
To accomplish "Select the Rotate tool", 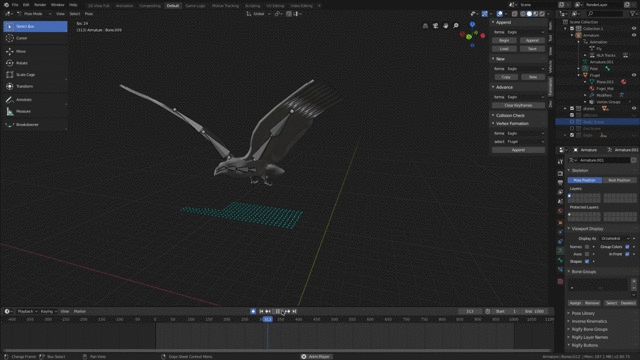I will click(35, 63).
